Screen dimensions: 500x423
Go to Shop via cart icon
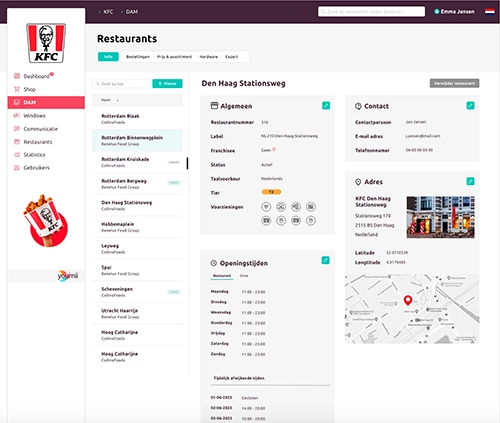click(x=25, y=89)
